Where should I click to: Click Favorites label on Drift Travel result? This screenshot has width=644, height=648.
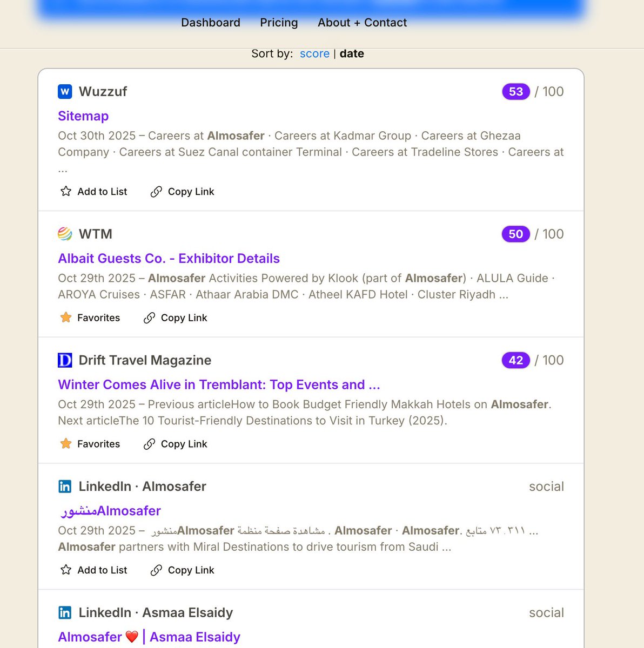point(98,444)
